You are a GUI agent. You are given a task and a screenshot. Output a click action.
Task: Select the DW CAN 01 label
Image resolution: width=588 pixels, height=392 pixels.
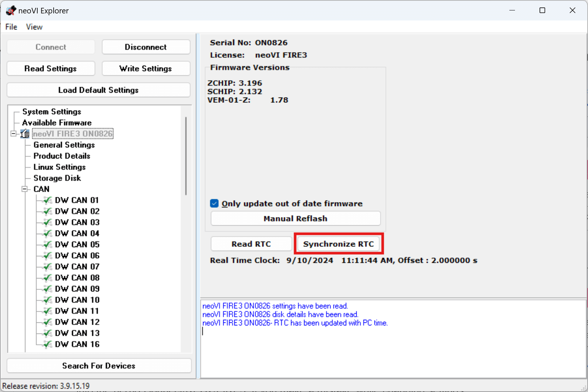pos(77,200)
